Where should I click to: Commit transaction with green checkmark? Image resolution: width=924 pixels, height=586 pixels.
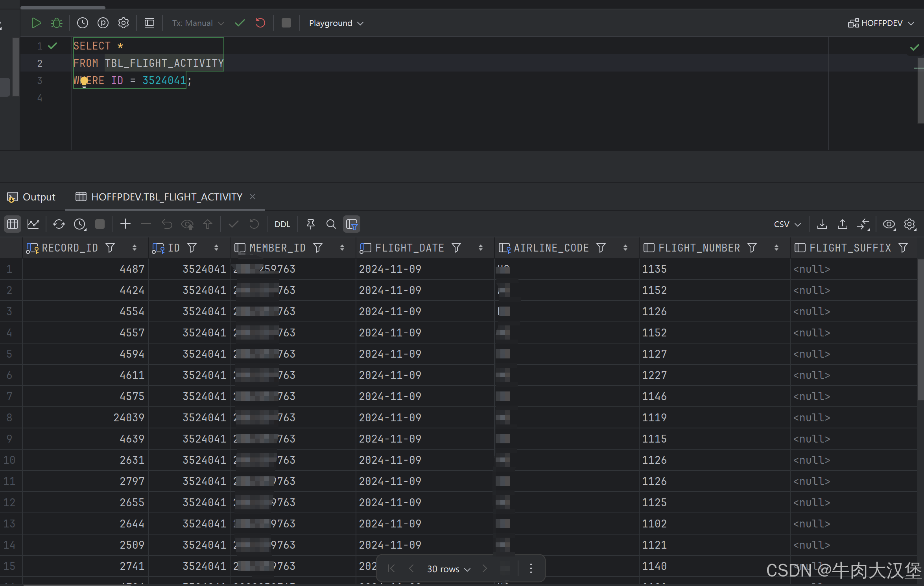point(240,23)
